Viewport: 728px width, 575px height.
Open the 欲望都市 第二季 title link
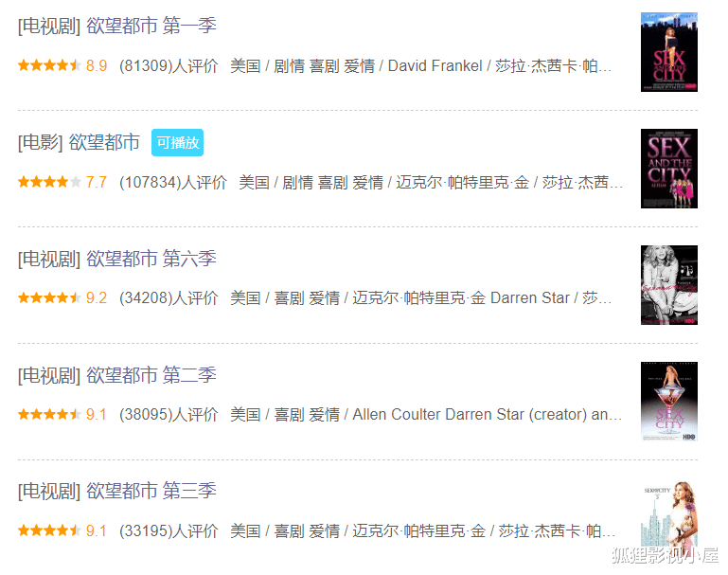pos(151,375)
